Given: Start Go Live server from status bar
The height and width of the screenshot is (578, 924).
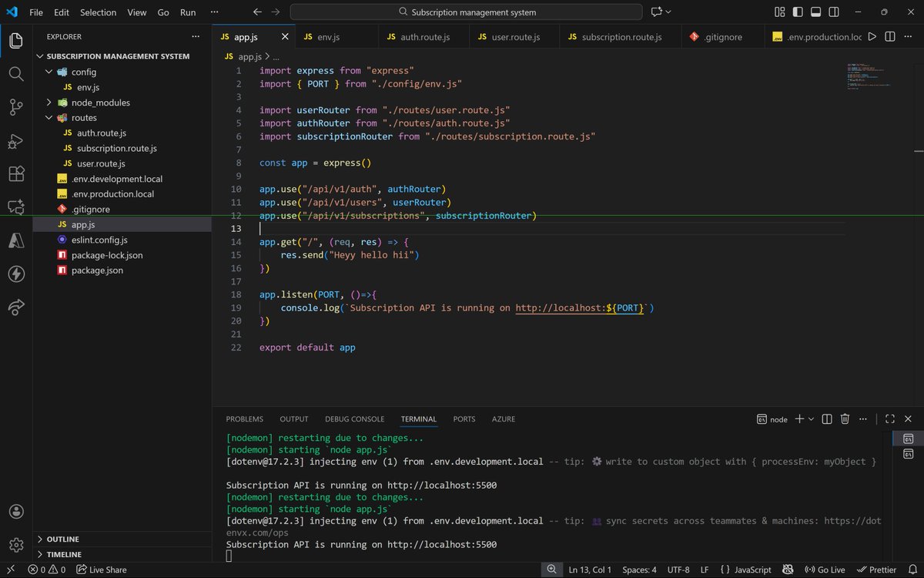Looking at the screenshot, I should tap(825, 570).
